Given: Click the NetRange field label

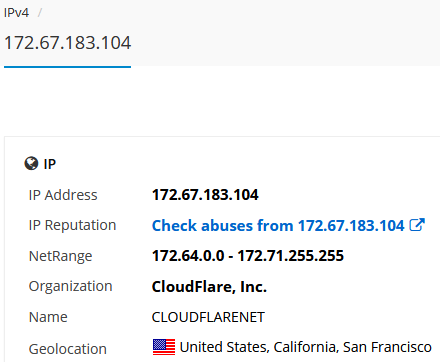Looking at the screenshot, I should click(60, 256).
